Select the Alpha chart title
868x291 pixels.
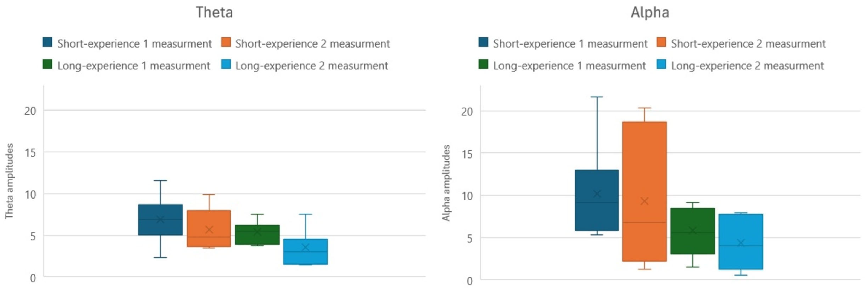650,12
